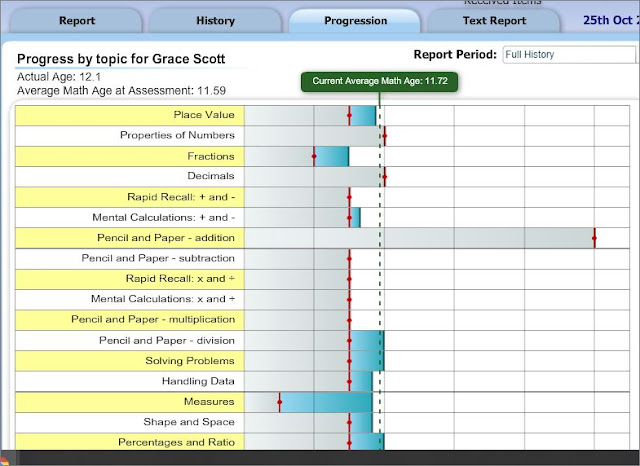Select Pencil and Paper - division row
Screen dimensions: 640x466
[x=322, y=340]
